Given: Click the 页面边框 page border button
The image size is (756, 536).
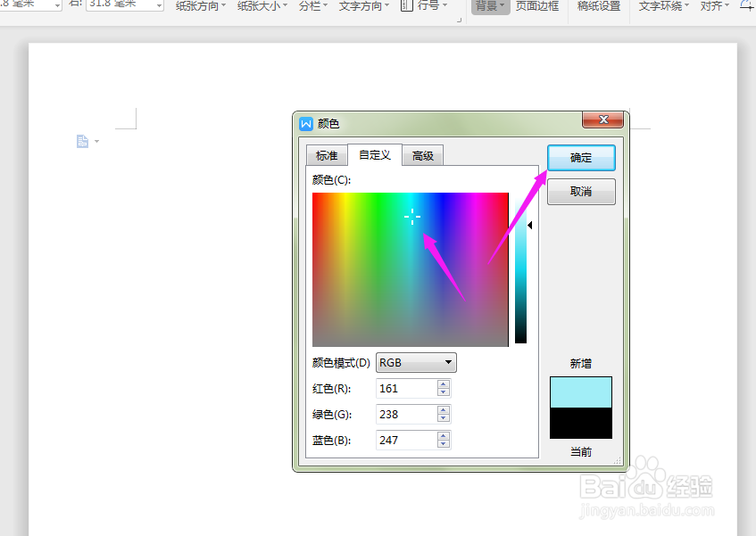Looking at the screenshot, I should point(537,6).
